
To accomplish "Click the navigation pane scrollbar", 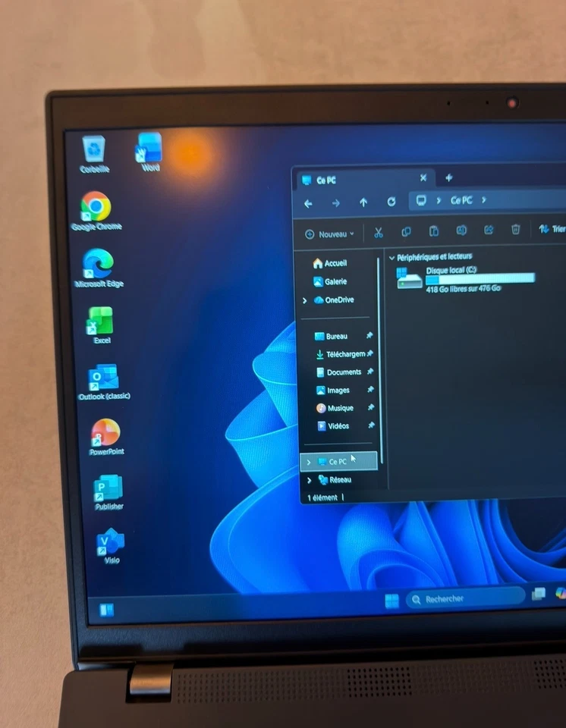I will [x=380, y=360].
